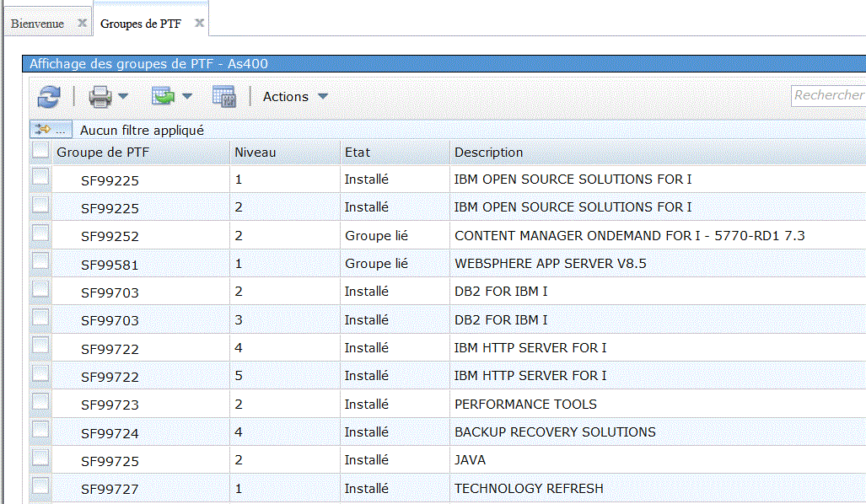Viewport: 866px width, 504px height.
Task: Open the configure columns icon
Action: (224, 97)
